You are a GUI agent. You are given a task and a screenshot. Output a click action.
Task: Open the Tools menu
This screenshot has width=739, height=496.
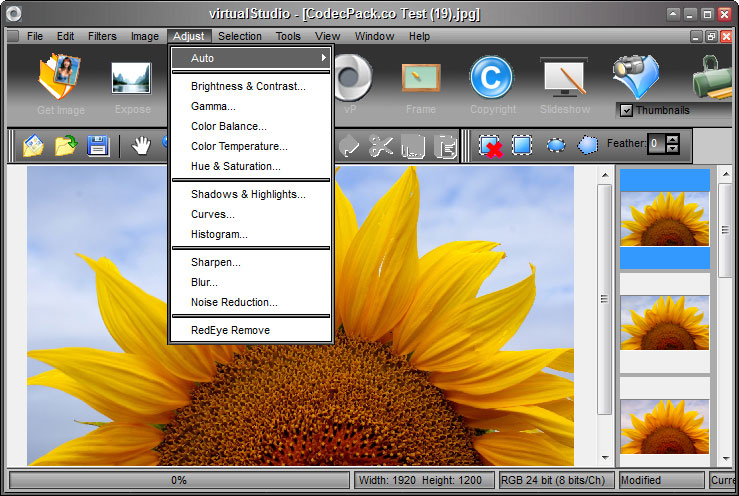coord(288,36)
